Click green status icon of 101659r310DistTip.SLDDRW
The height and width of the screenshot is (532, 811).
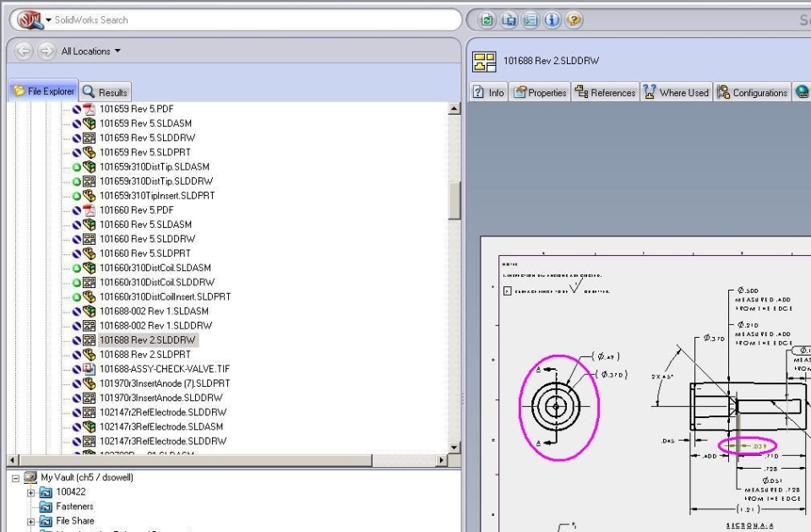pos(77,182)
